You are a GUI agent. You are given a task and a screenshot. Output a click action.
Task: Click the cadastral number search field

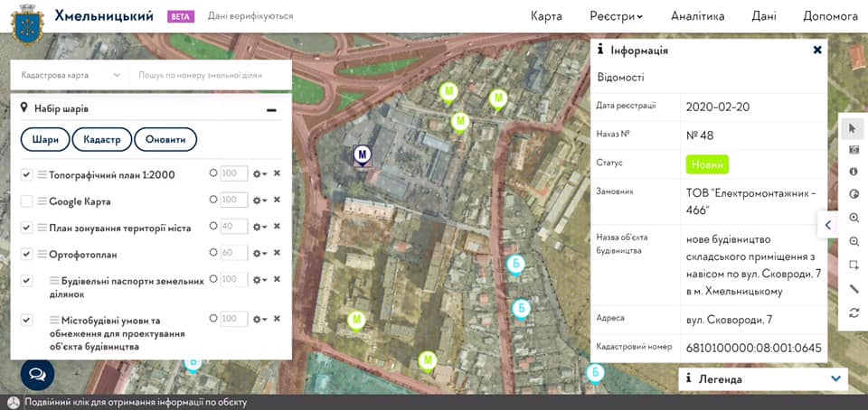coord(210,75)
